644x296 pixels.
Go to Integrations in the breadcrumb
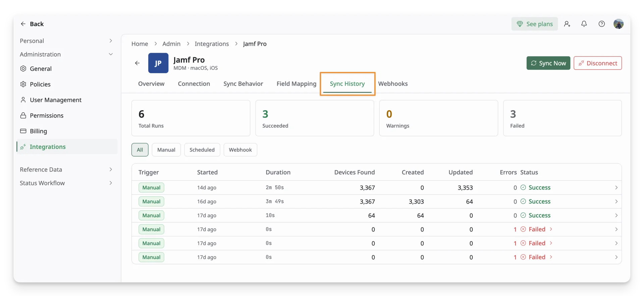(x=212, y=44)
